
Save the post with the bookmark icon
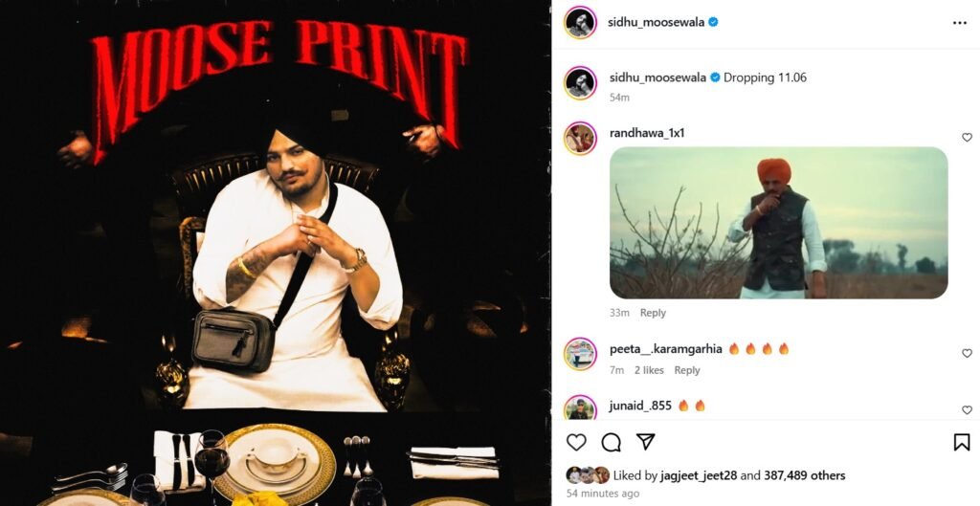pos(961,442)
